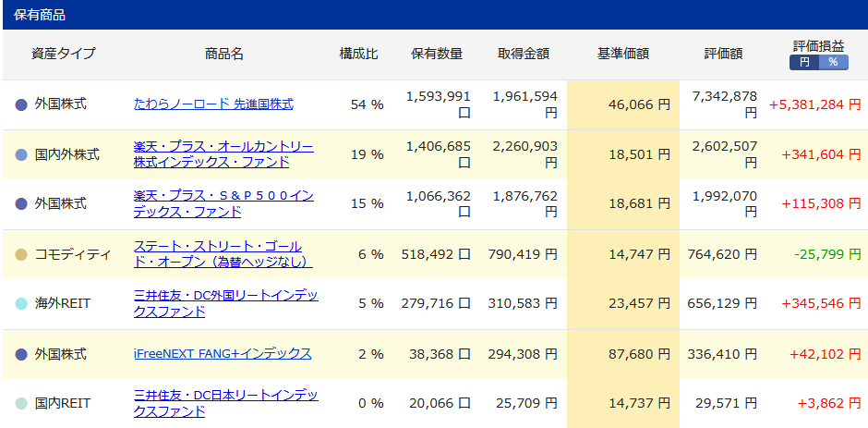
Task: Click color dot in S&P500 fund row
Action: point(21,204)
